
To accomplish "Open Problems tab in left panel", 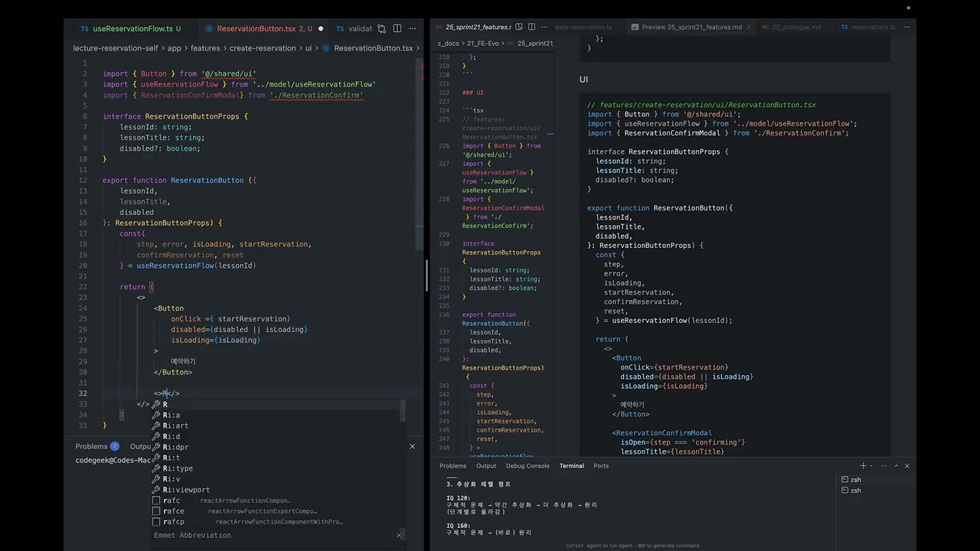I will [97, 446].
